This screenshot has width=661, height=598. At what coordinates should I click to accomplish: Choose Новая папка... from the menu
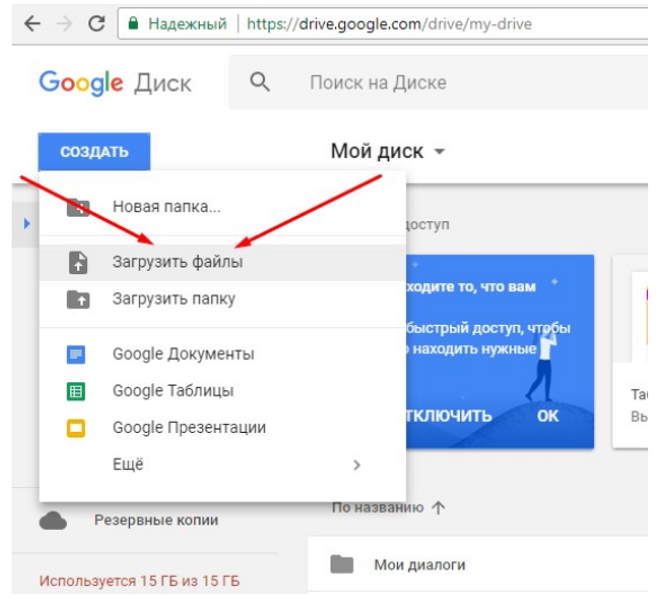pyautogui.click(x=222, y=207)
